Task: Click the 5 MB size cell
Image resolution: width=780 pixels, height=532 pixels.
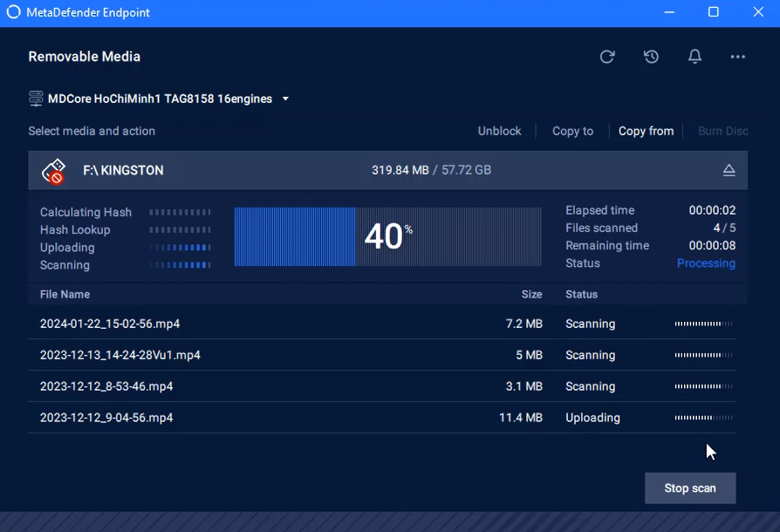Action: (529, 355)
